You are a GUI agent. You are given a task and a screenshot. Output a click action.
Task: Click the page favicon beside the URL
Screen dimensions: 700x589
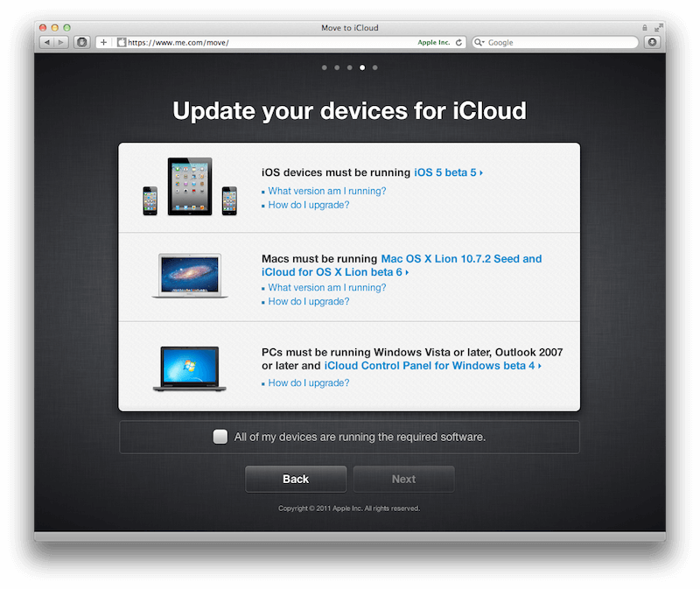122,42
